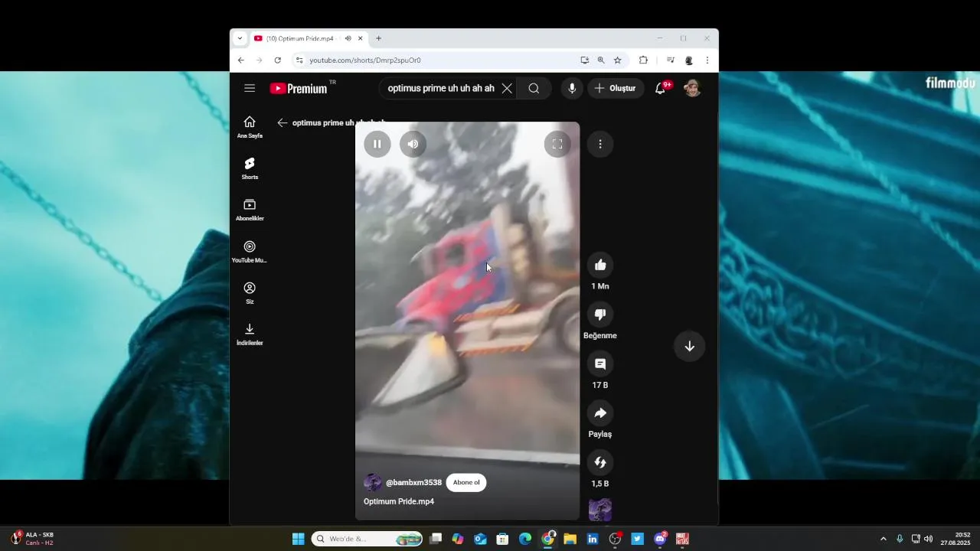Open the sound thumbnail under remix
Screen dimensions: 980x551
tap(600, 510)
